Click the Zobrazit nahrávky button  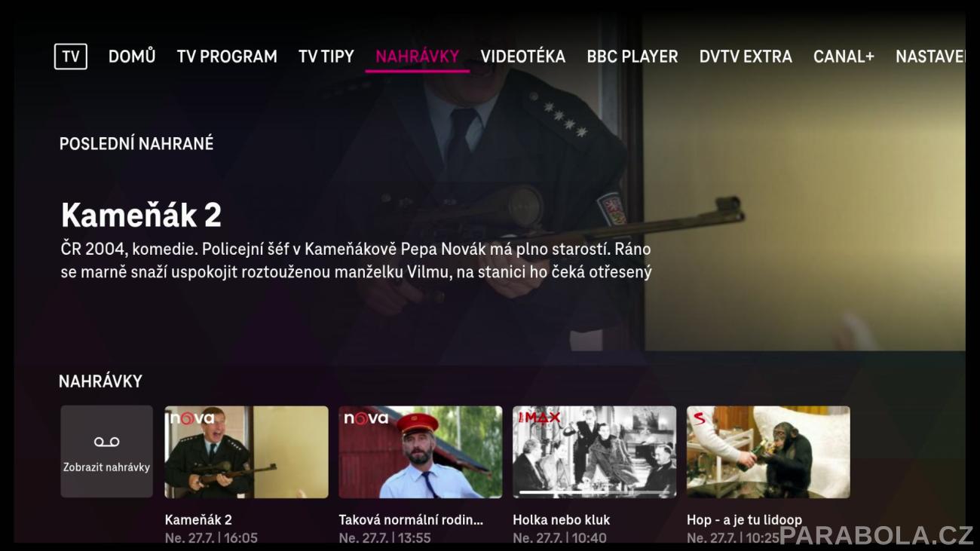[106, 452]
